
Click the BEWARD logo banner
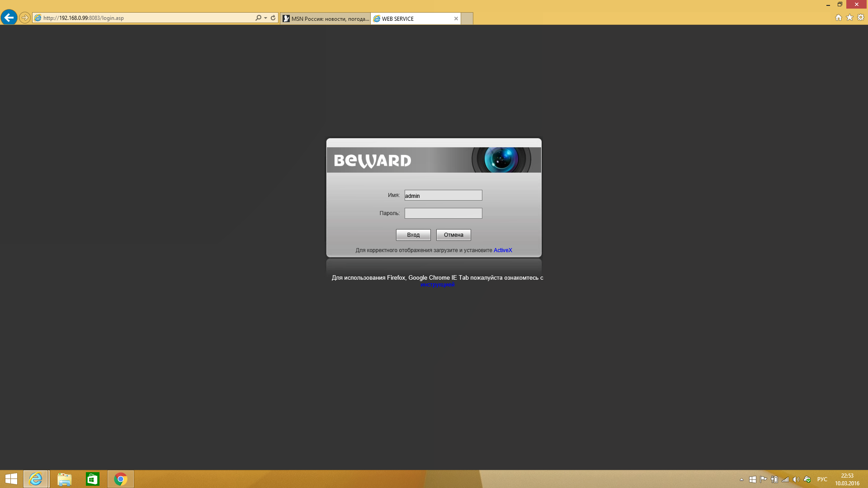click(x=434, y=160)
